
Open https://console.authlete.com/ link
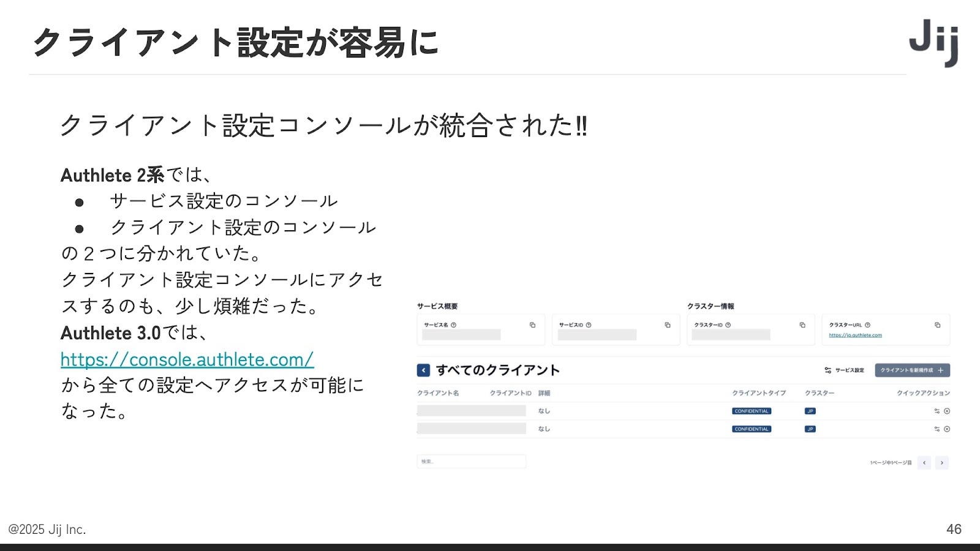click(187, 359)
